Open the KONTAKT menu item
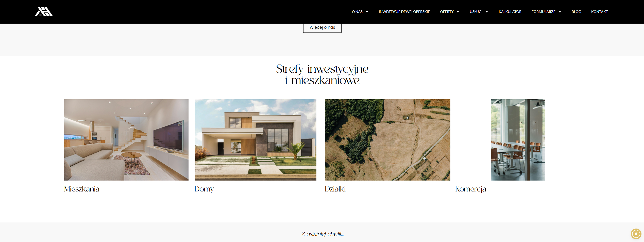This screenshot has width=644, height=242. pyautogui.click(x=599, y=12)
